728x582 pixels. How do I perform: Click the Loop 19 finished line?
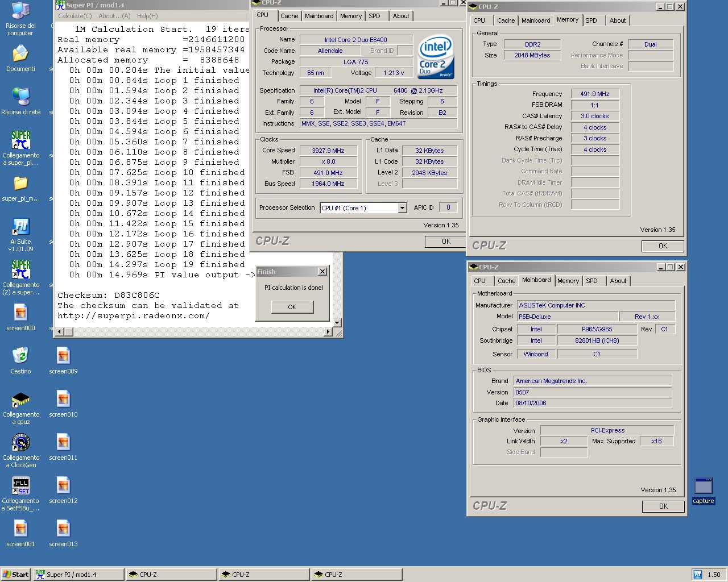157,265
